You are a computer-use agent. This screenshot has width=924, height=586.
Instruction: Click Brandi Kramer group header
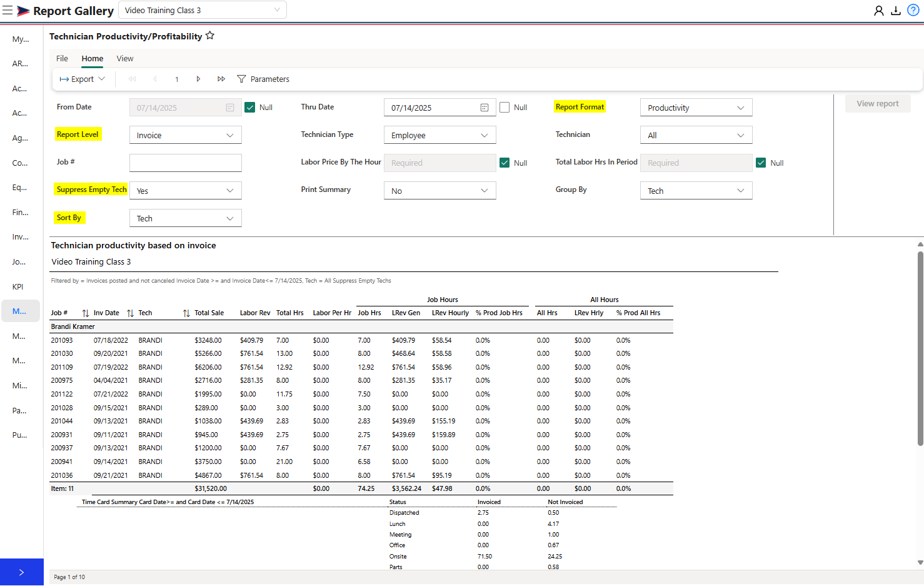(x=73, y=326)
